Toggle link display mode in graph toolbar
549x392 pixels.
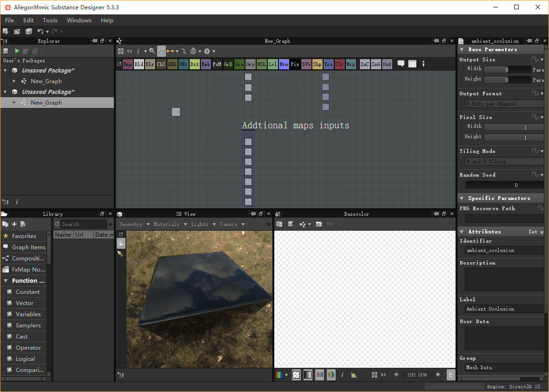(170, 51)
